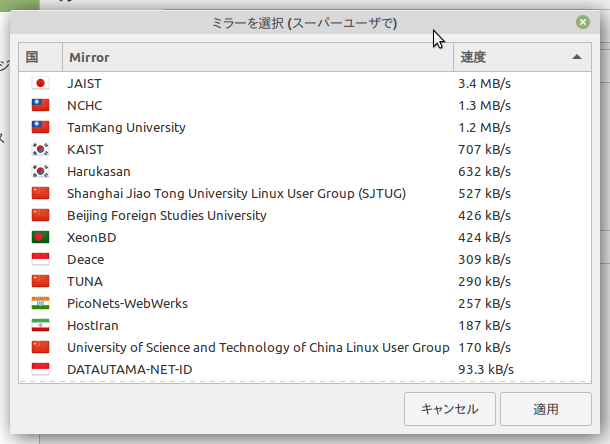Screen dimensions: 610x444
Task: Click the China flag beside USTC Linux User Group
Action: point(40,347)
